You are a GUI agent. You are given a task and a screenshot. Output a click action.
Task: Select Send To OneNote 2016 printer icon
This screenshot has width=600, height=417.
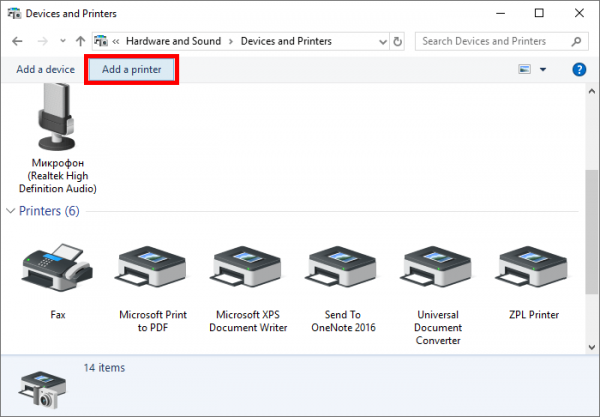click(x=343, y=267)
